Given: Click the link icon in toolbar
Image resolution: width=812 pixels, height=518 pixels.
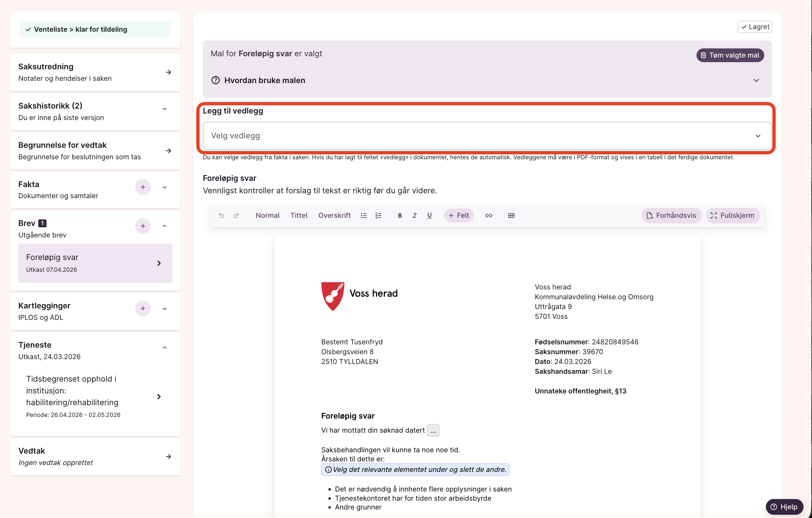Looking at the screenshot, I should click(x=489, y=216).
